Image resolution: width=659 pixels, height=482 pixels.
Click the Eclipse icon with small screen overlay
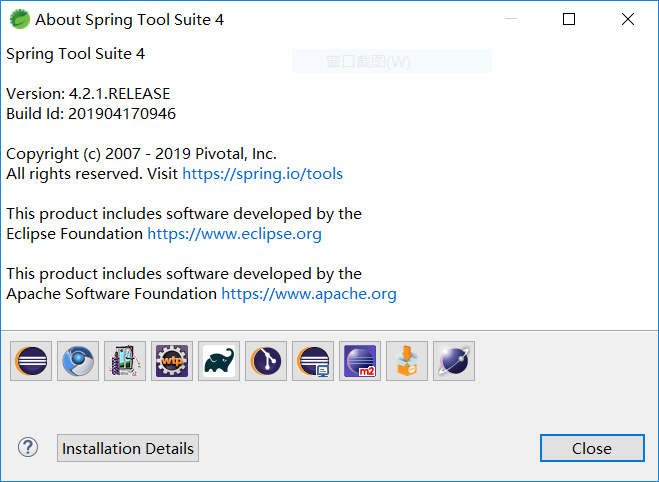click(313, 361)
